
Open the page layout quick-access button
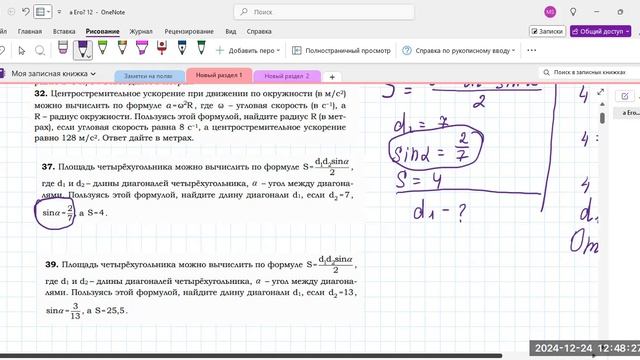click(x=42, y=12)
